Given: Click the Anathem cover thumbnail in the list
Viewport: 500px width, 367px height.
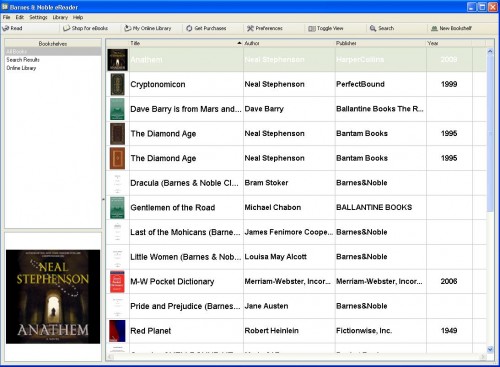Looking at the screenshot, I should tap(117, 60).
